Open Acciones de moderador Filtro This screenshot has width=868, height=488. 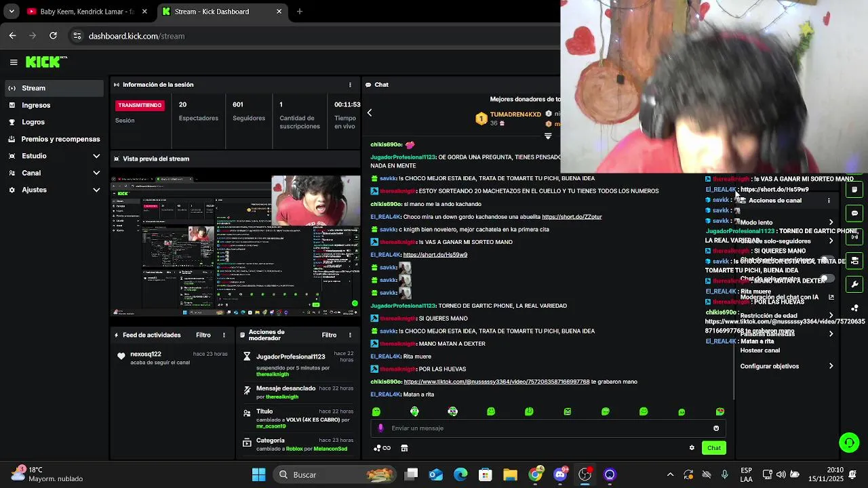329,335
